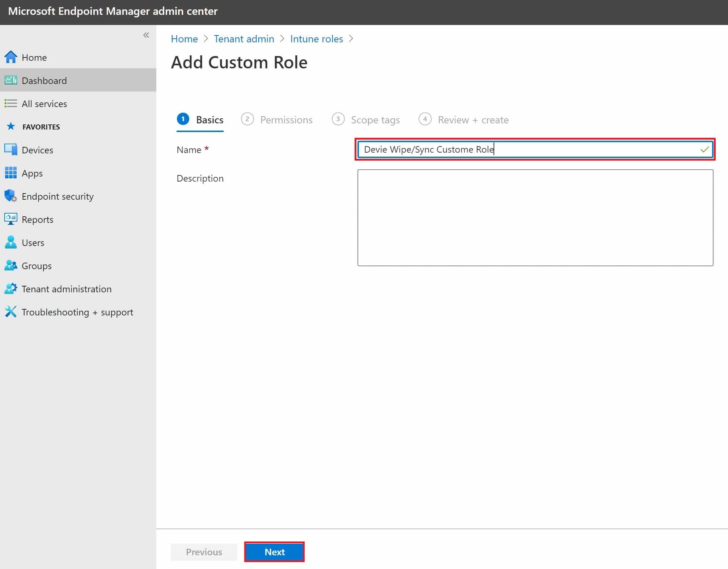Open the Devices section

tap(37, 150)
